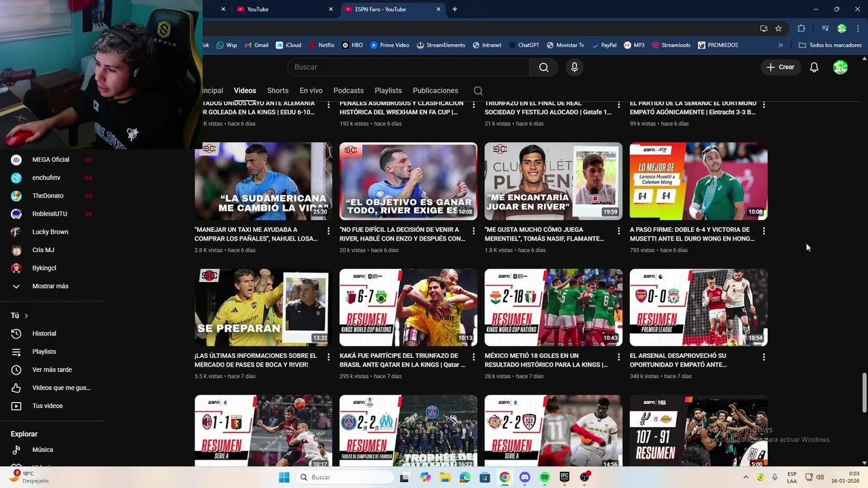
Task: Open more options for Nahuel Losada video
Action: (x=329, y=231)
